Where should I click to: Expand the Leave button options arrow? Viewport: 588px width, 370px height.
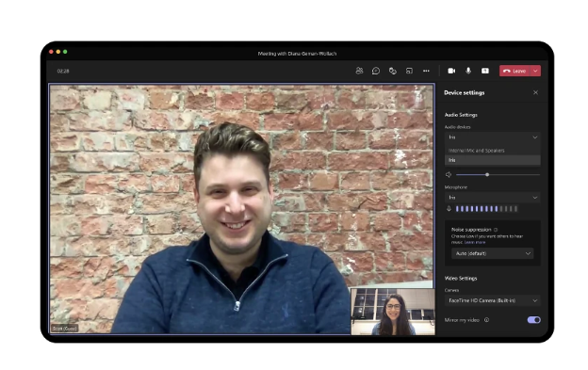535,71
